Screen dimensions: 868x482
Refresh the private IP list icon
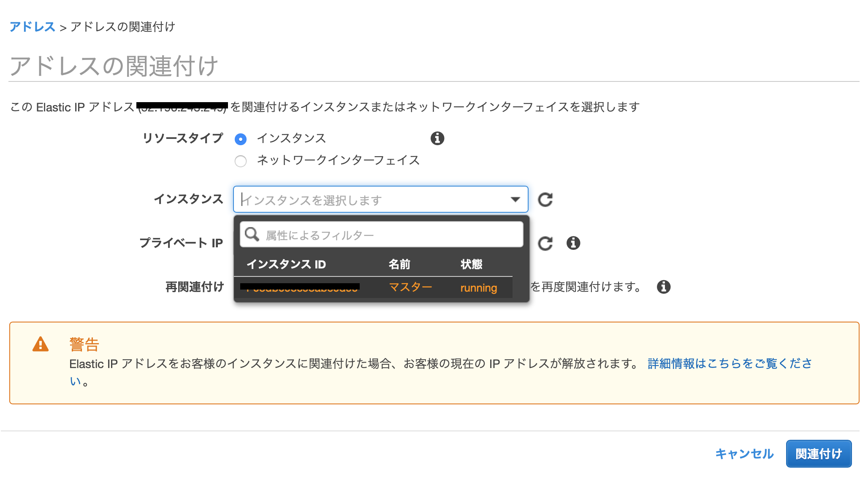point(545,243)
